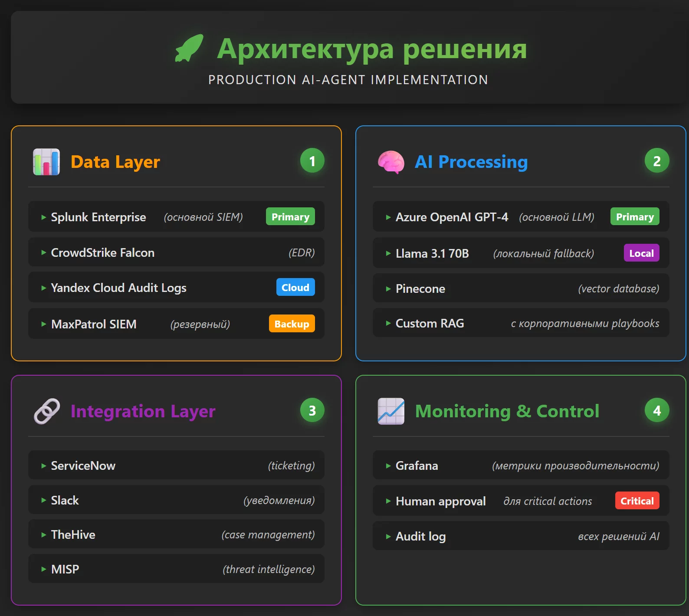The height and width of the screenshot is (616, 689).
Task: Click the Audit log label
Action: tap(421, 537)
